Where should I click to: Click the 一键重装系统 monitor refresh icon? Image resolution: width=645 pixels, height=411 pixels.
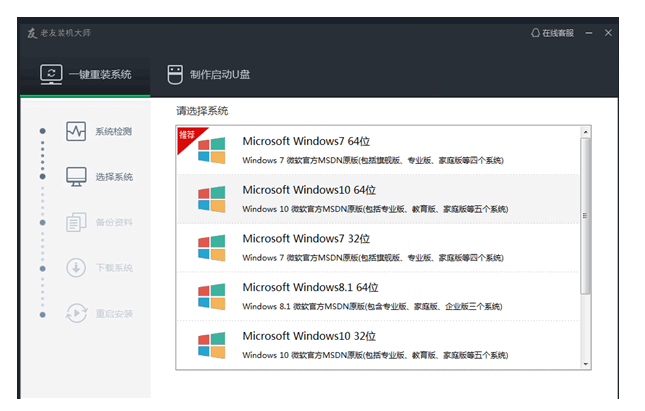pyautogui.click(x=51, y=74)
